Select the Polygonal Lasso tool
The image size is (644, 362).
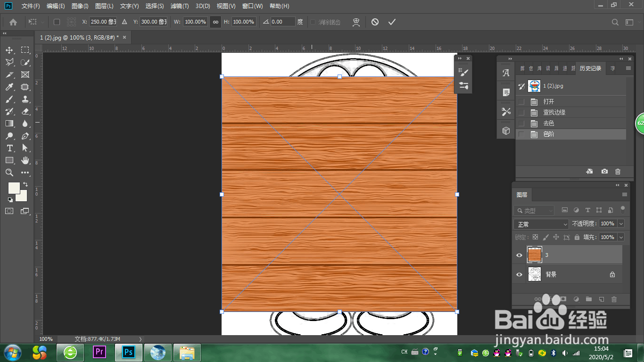9,62
